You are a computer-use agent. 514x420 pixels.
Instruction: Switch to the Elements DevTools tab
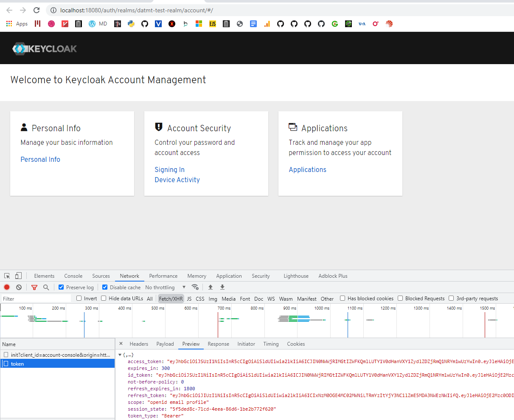point(44,276)
